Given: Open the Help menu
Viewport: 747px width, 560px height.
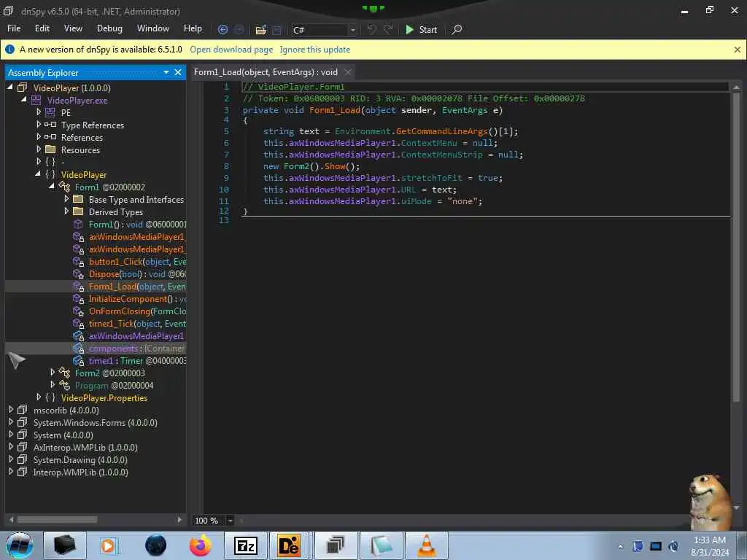Looking at the screenshot, I should tap(193, 28).
